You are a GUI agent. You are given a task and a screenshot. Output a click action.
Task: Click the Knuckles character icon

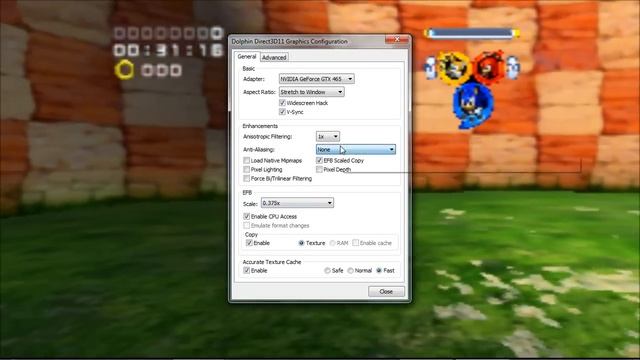pos(489,67)
